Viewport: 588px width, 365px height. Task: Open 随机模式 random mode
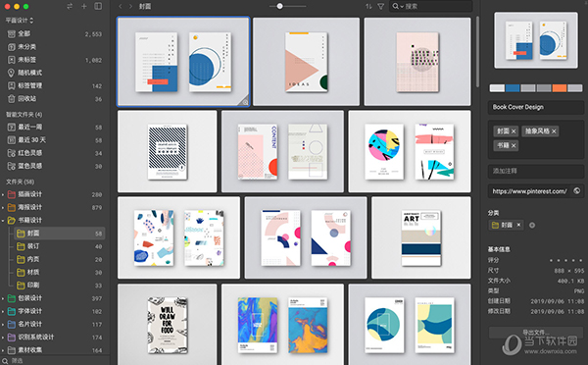(x=55, y=73)
